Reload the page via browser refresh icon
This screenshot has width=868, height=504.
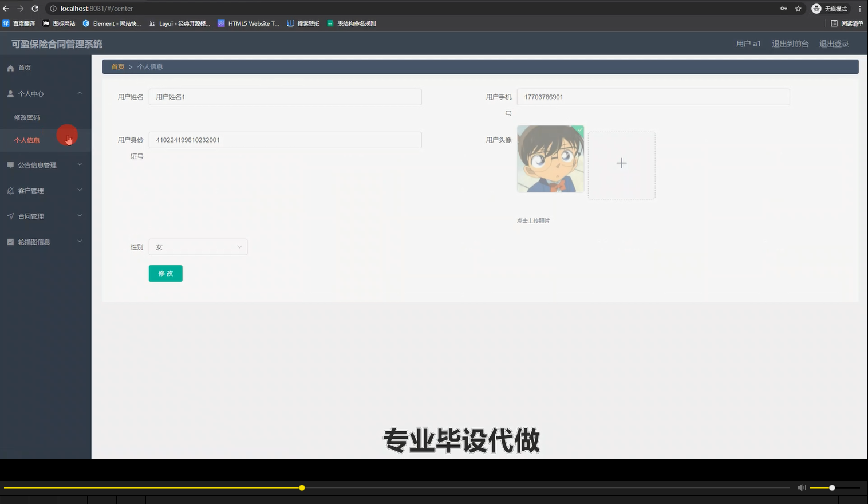pos(36,9)
